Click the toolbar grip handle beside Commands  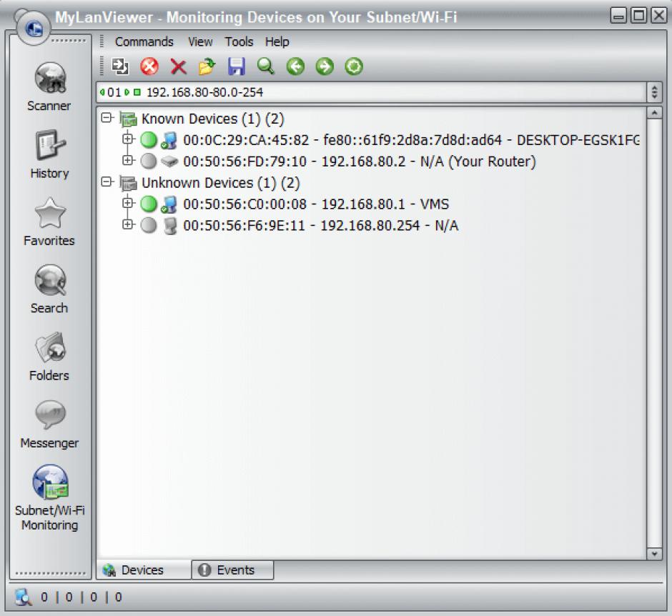[x=102, y=41]
